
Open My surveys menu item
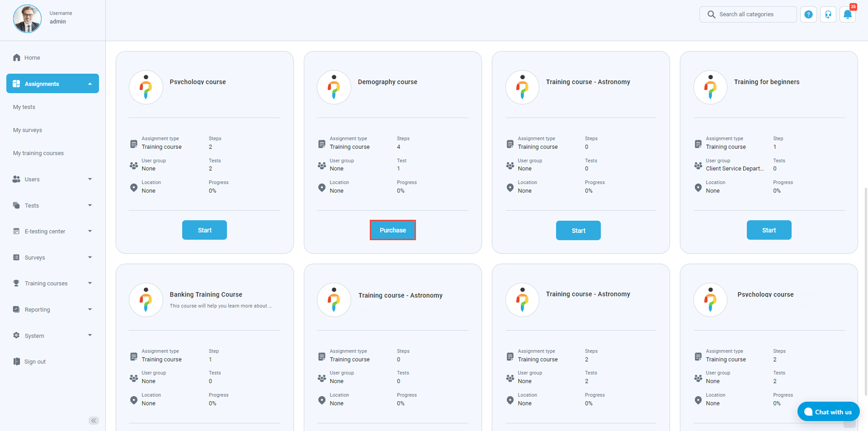[x=28, y=130]
